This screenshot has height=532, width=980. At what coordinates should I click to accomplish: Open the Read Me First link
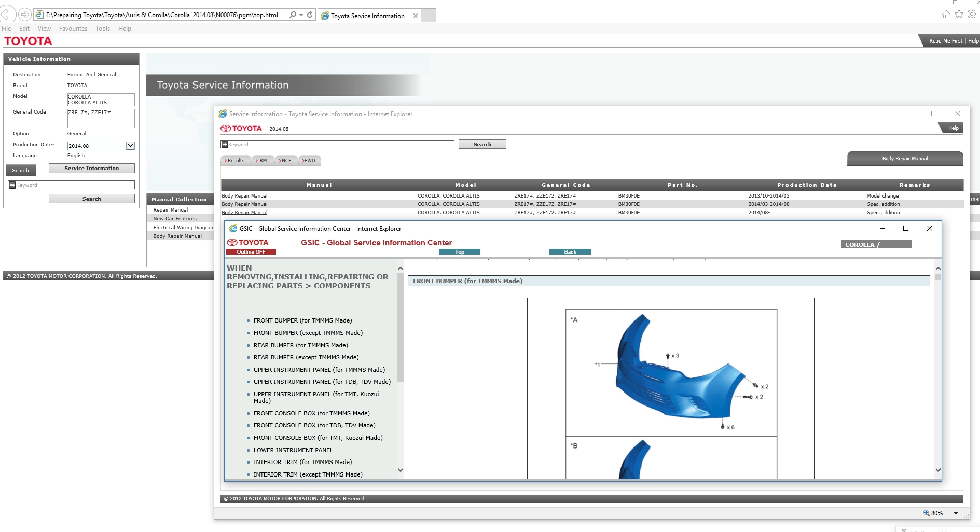(x=945, y=41)
